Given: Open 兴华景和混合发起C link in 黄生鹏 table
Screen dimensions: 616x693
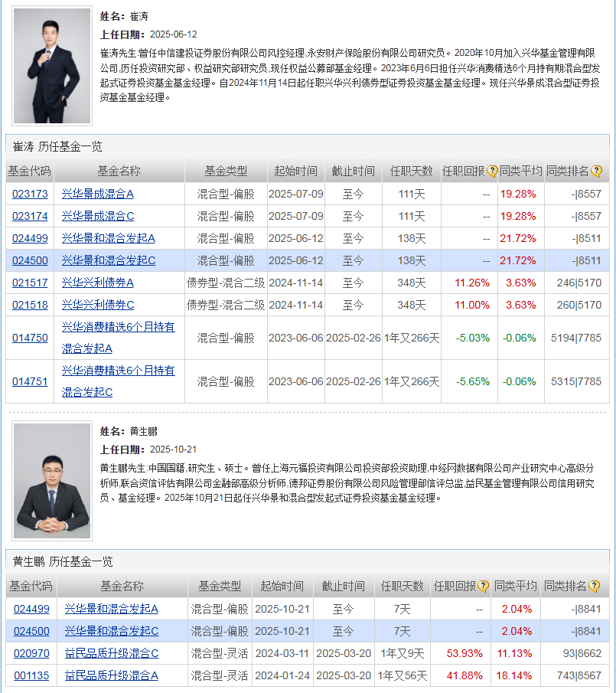Looking at the screenshot, I should click(111, 631).
